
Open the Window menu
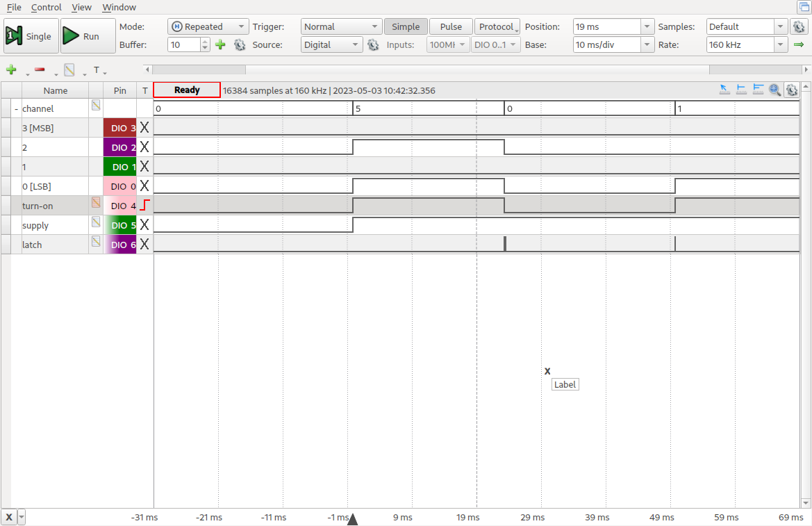pyautogui.click(x=119, y=8)
